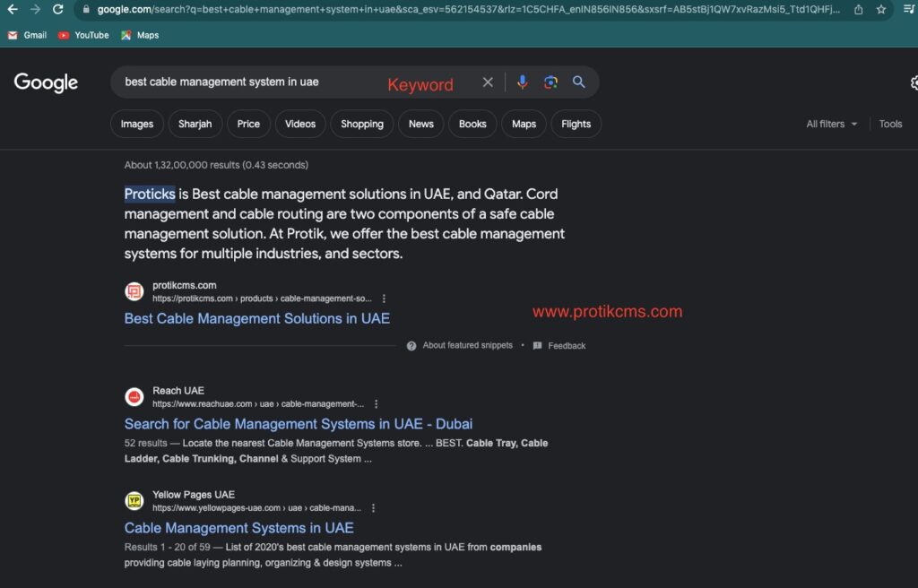Click the Yellow Pages UAE site name

[x=194, y=495]
